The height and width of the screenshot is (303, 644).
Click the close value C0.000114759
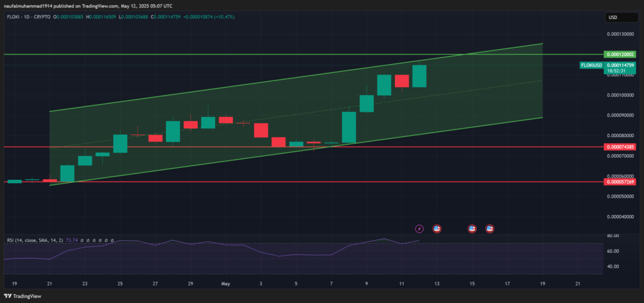pos(165,17)
